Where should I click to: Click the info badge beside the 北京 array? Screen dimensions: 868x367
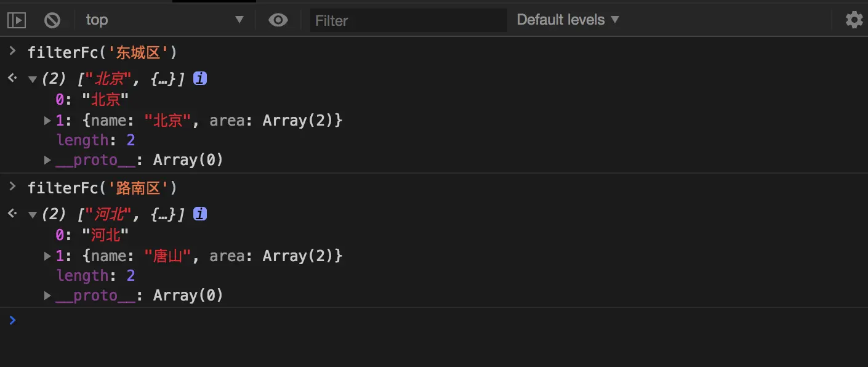[x=199, y=78]
